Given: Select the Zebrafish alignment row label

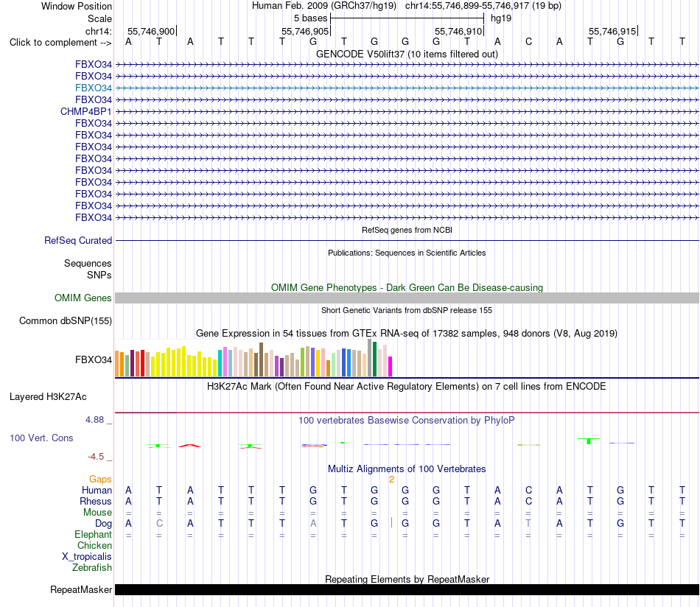Looking at the screenshot, I should [x=92, y=567].
